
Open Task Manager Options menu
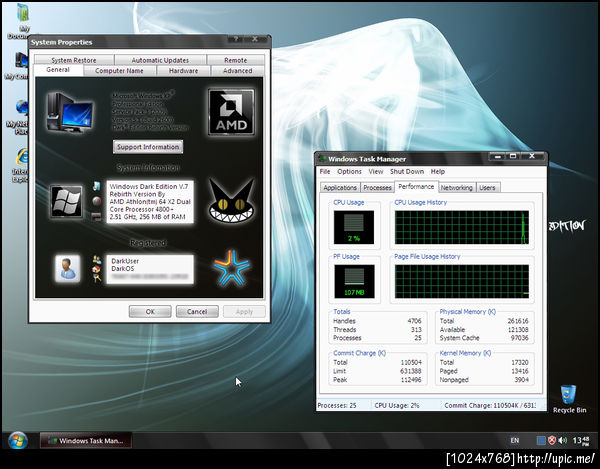pyautogui.click(x=349, y=171)
